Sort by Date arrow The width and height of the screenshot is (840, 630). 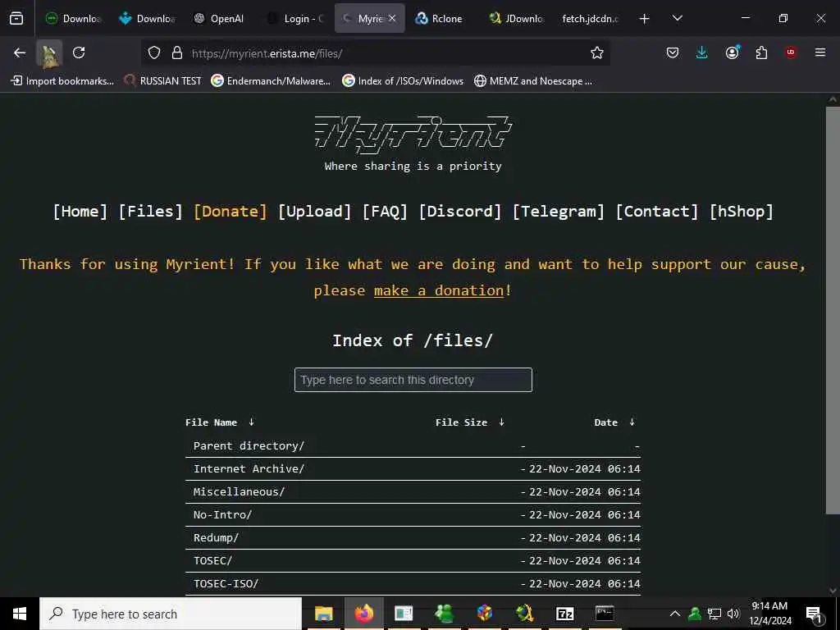click(x=632, y=422)
